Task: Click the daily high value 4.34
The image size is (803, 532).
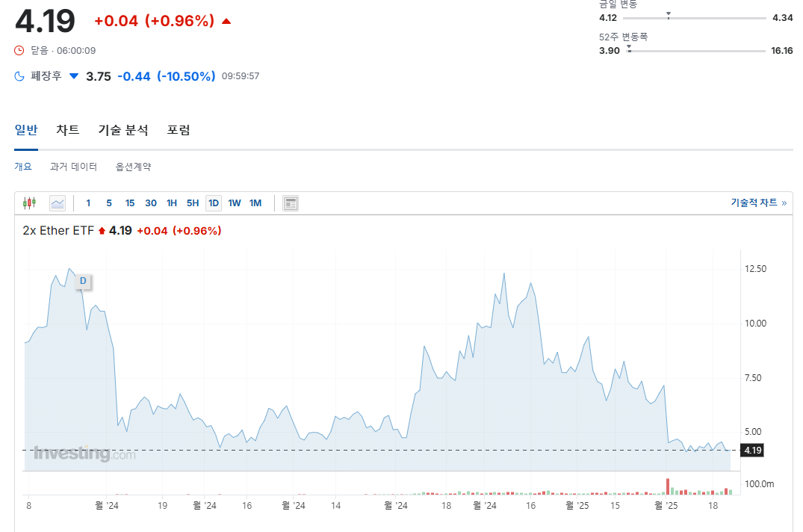Action: click(x=783, y=18)
